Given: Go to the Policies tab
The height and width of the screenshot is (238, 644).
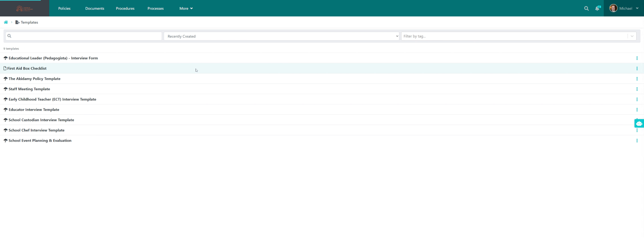Looking at the screenshot, I should (64, 8).
